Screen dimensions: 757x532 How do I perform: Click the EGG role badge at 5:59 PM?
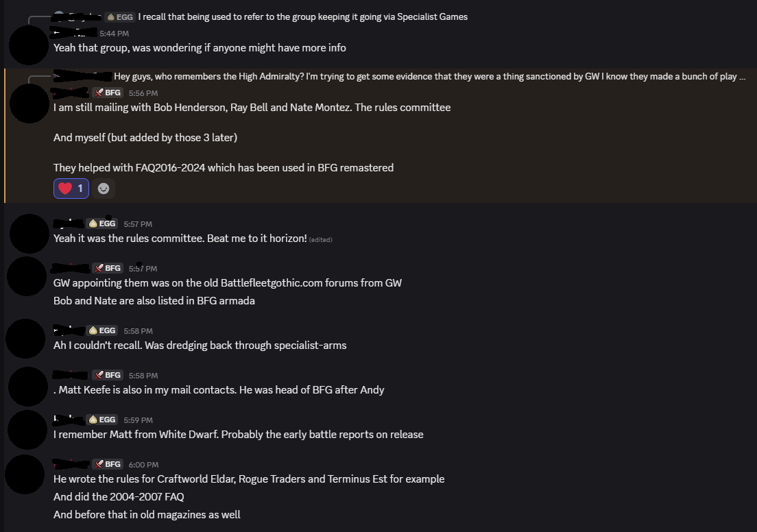point(102,420)
